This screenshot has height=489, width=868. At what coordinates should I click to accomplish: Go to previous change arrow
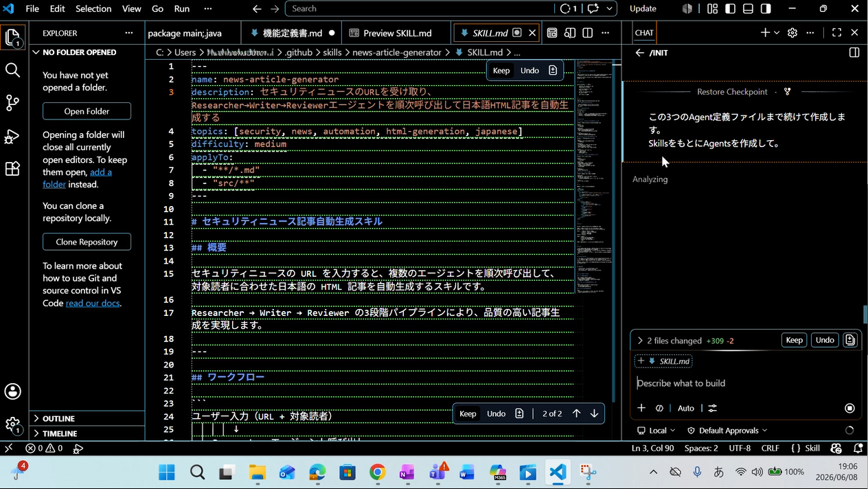click(x=576, y=413)
